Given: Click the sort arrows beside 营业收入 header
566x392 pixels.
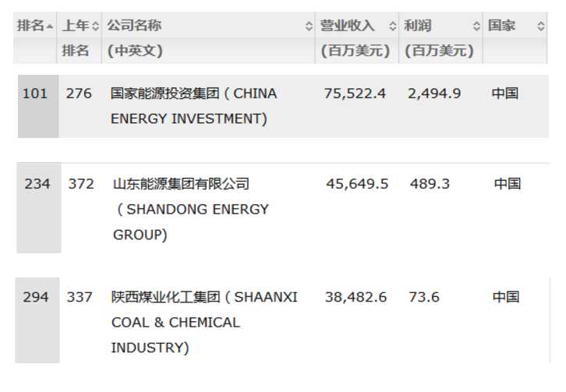Looking at the screenshot, I should pos(392,26).
